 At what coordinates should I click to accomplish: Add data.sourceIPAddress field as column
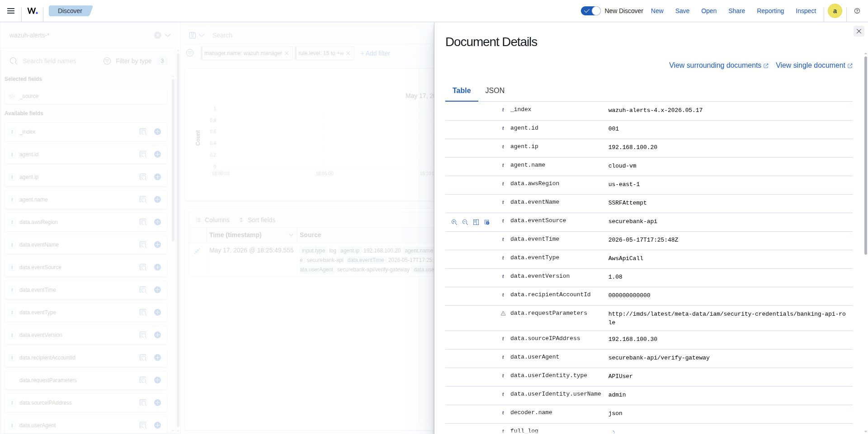157,403
